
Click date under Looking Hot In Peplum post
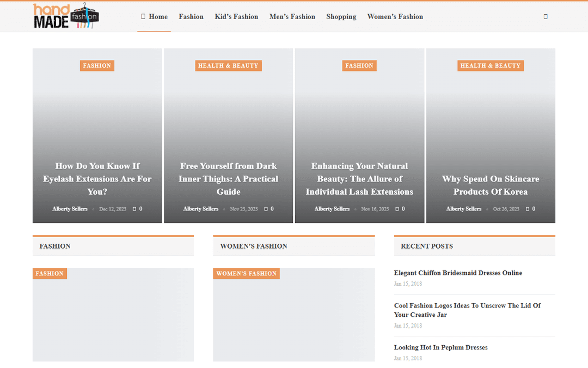408,359
